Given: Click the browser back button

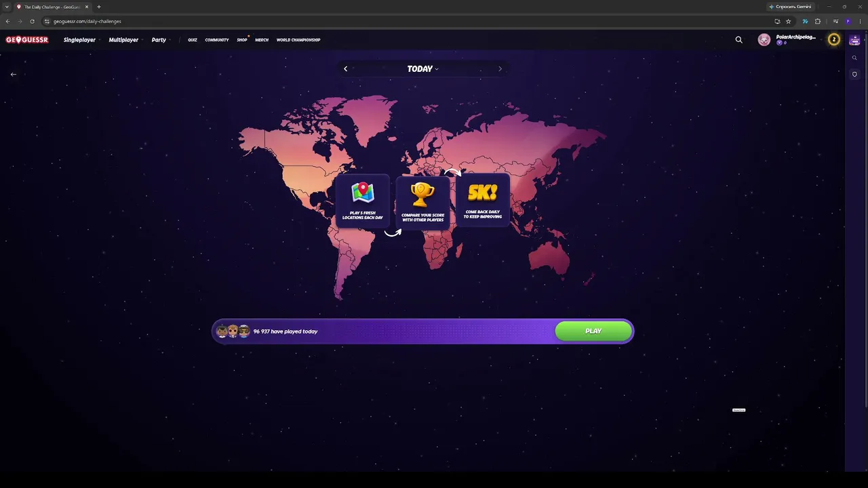Looking at the screenshot, I should pyautogui.click(x=7, y=21).
